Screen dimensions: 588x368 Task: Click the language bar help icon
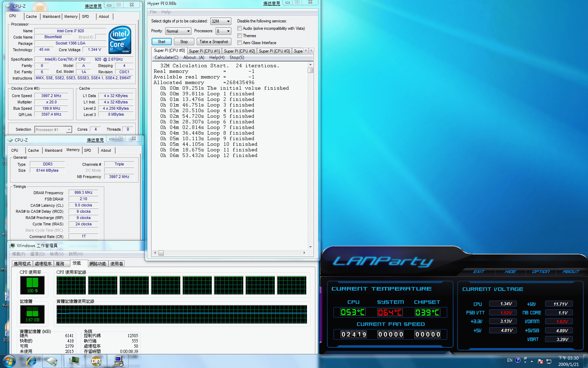[x=518, y=360]
